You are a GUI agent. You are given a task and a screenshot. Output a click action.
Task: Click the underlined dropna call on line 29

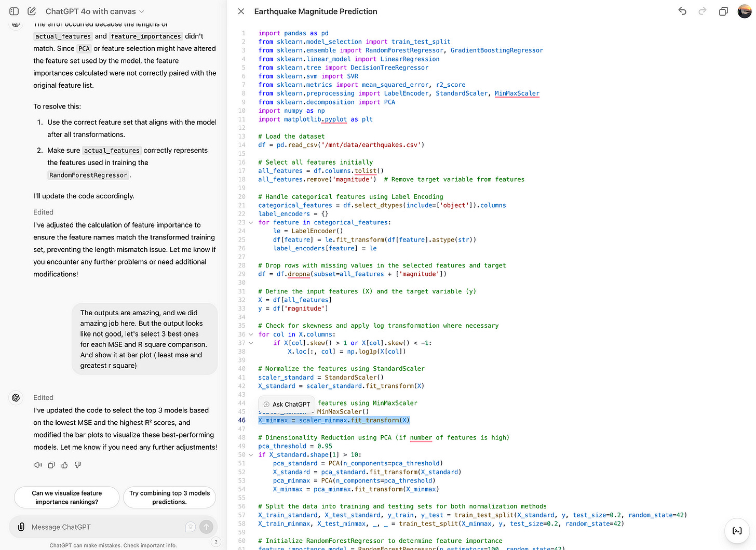click(299, 274)
